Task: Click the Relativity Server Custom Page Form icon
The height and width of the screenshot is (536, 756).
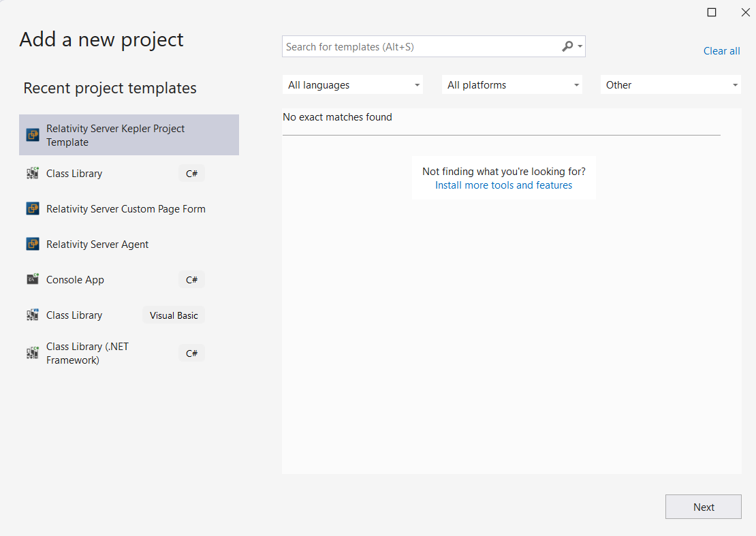Action: [x=32, y=208]
